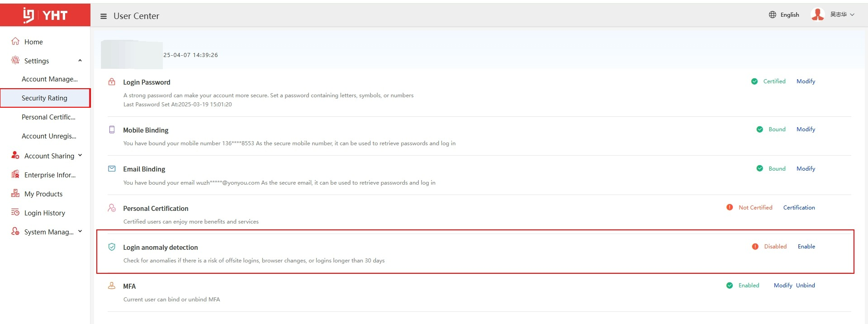Open Account Management in sidebar
Viewport: 868px width, 324px height.
tap(49, 79)
